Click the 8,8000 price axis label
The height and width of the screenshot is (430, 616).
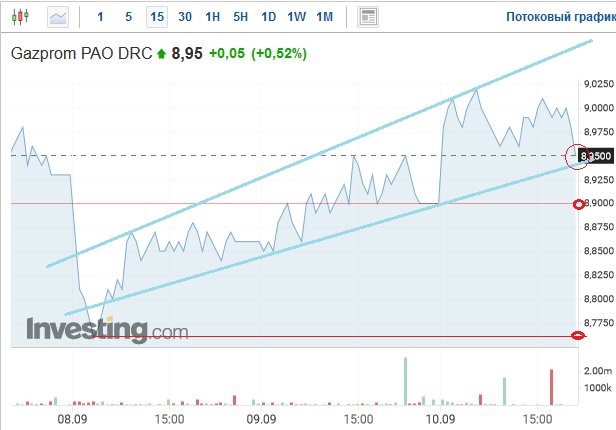(x=599, y=298)
